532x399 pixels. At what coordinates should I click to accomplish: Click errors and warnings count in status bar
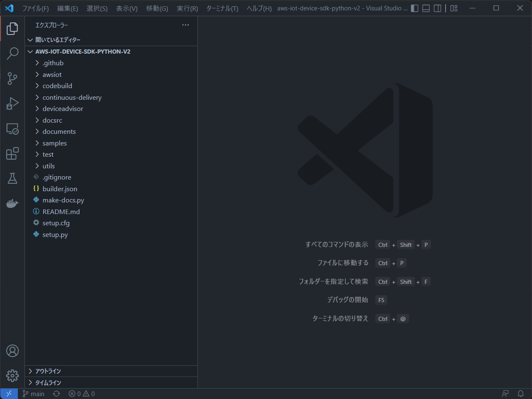(x=82, y=394)
